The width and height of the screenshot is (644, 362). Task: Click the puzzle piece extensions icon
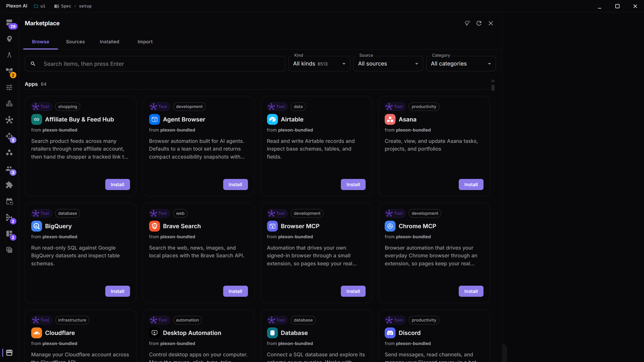[9, 185]
